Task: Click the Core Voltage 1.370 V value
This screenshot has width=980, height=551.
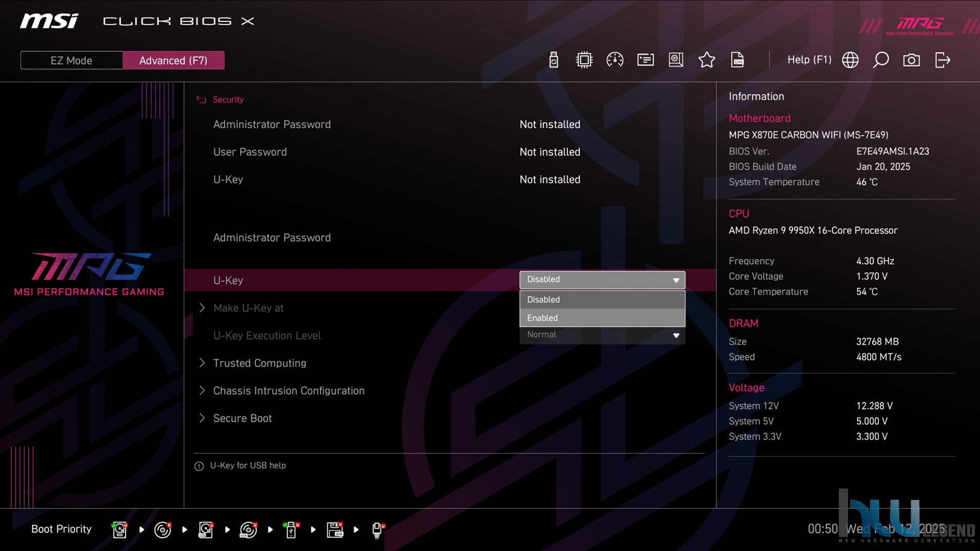Action: [x=871, y=277]
